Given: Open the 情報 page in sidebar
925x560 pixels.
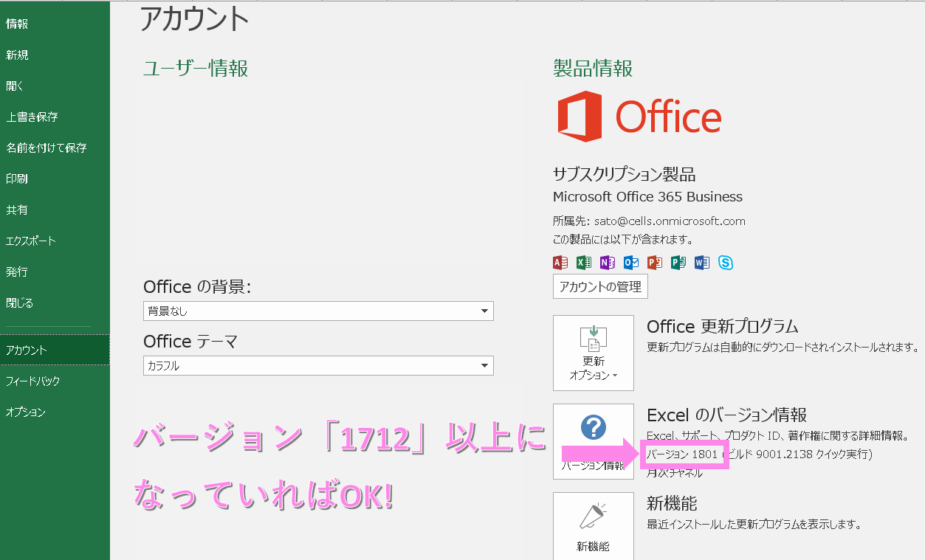Looking at the screenshot, I should [x=17, y=24].
